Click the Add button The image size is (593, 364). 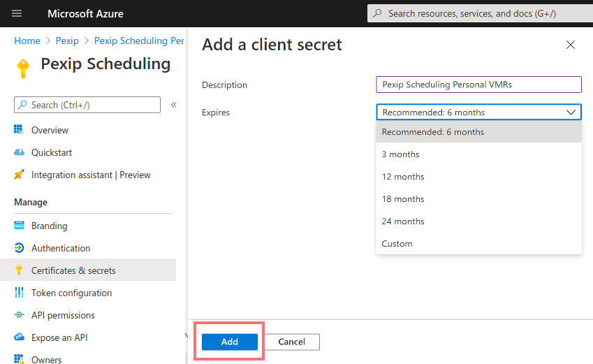coord(230,342)
